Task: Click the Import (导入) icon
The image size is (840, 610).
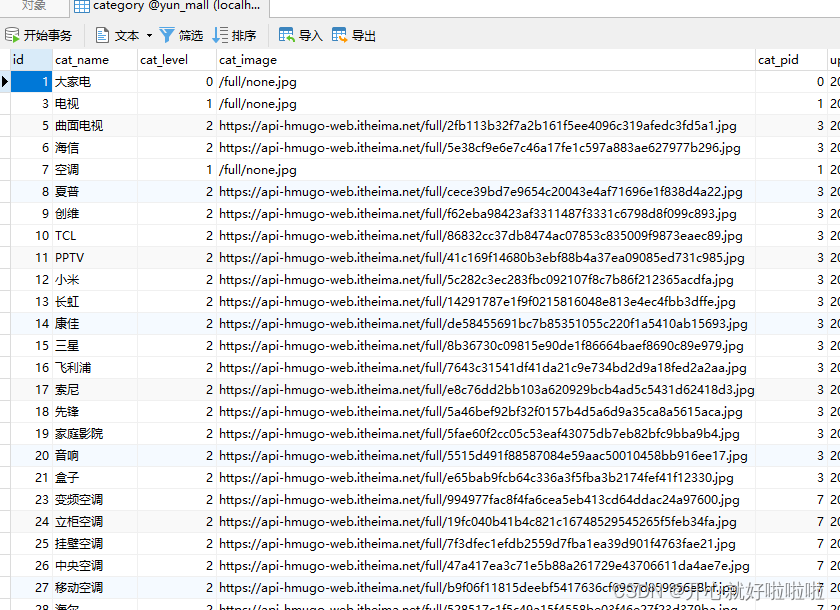Action: (287, 35)
